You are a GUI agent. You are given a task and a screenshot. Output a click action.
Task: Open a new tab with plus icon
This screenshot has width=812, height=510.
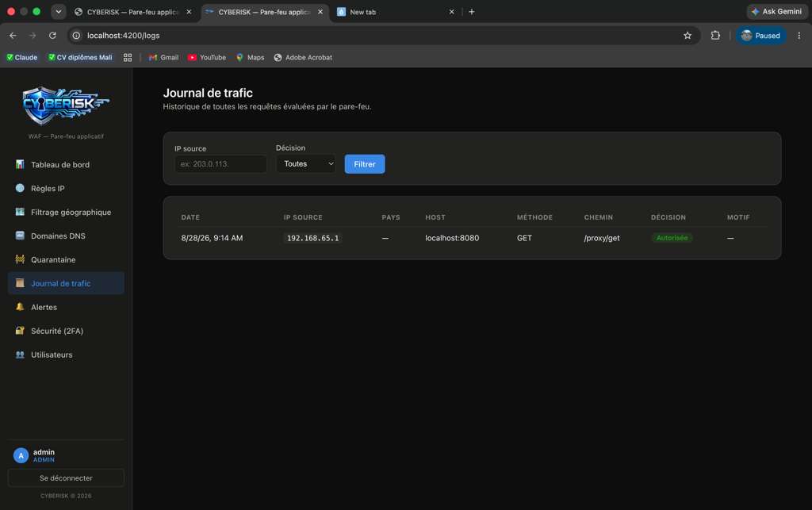471,12
